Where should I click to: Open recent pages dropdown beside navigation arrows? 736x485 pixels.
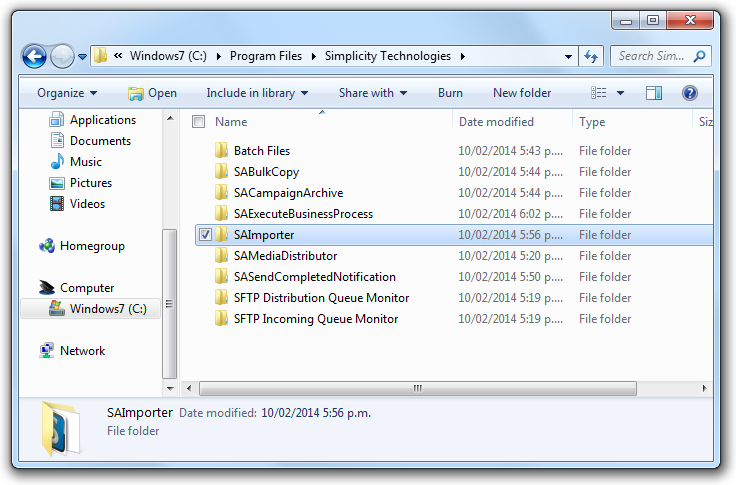[x=83, y=57]
